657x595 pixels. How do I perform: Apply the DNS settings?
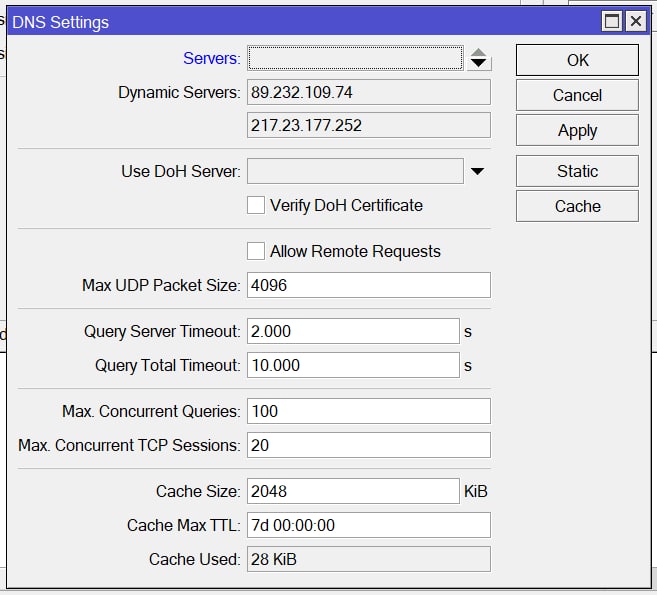(x=577, y=130)
